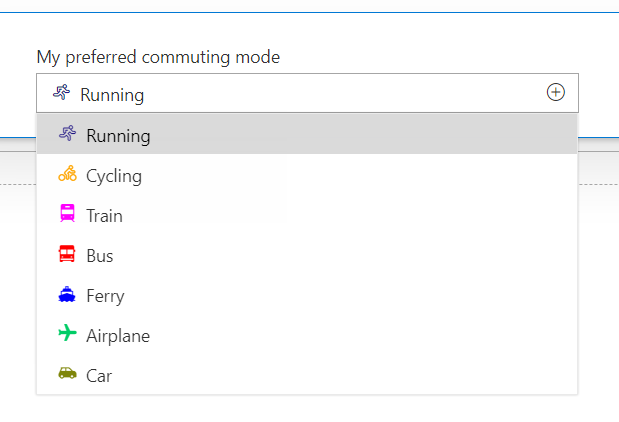Image resolution: width=619 pixels, height=422 pixels.
Task: Click the olive car icon
Action: [x=67, y=375]
